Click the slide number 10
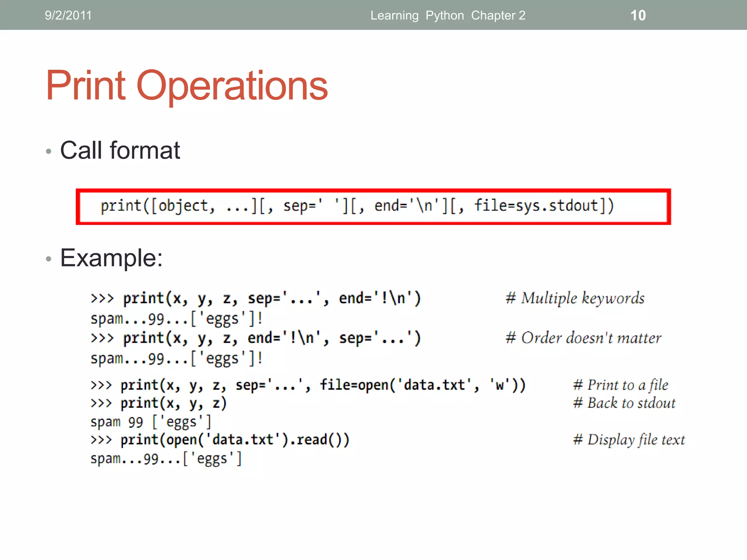Viewport: 747px width, 560px height. click(x=638, y=15)
